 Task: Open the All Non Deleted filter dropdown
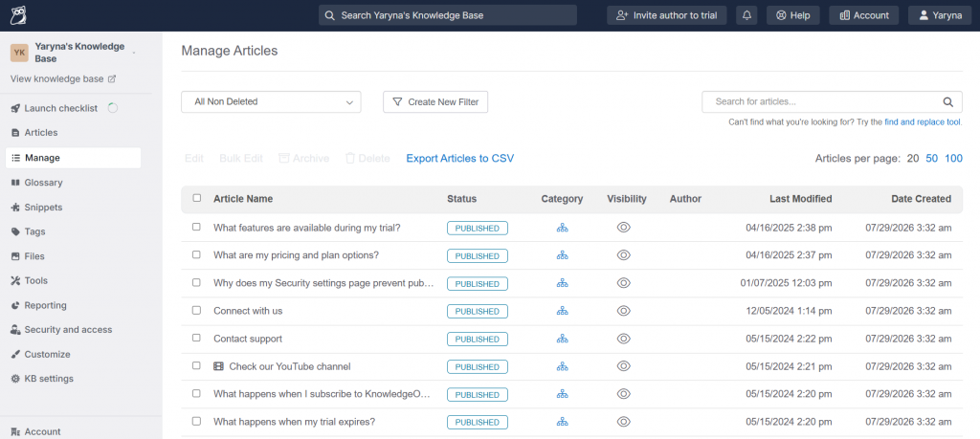271,101
